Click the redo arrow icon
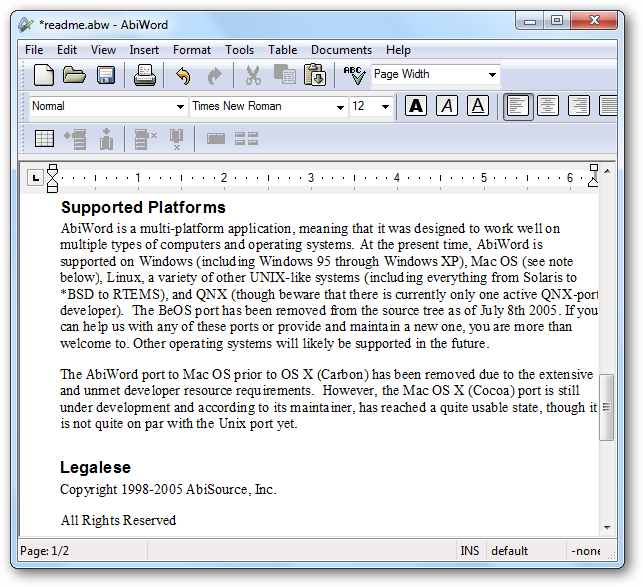643x587 pixels. [x=214, y=76]
